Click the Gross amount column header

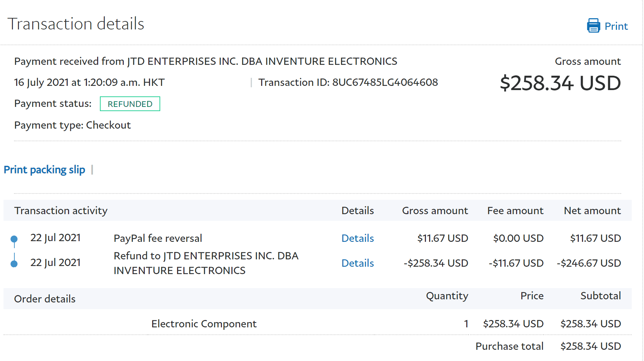(435, 211)
